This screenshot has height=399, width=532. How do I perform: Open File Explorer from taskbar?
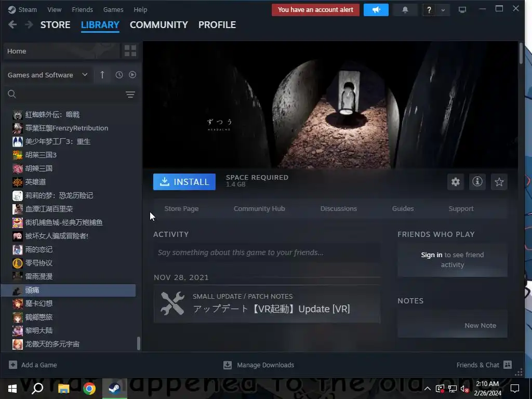click(x=63, y=389)
